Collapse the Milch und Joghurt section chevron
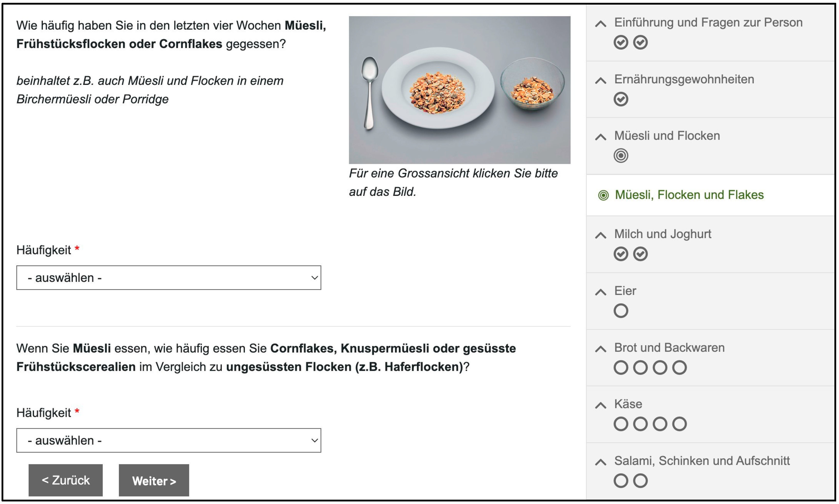The width and height of the screenshot is (839, 504). point(601,235)
